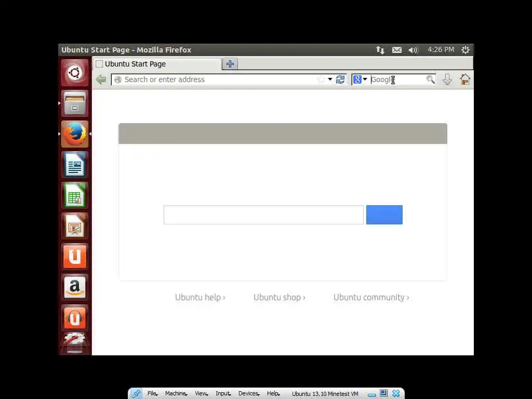The height and width of the screenshot is (399, 532).
Task: Expand the address bar history dropdown
Action: pos(330,79)
